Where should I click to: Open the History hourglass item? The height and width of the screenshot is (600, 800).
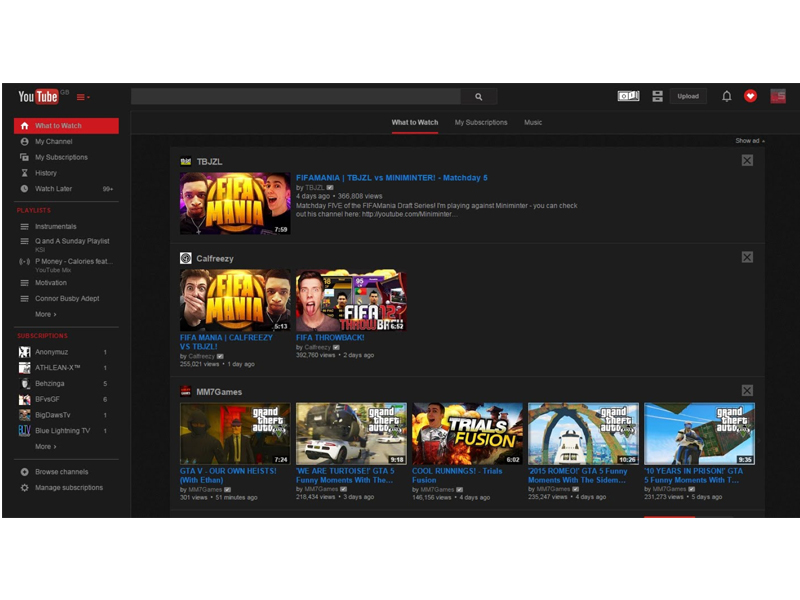coord(46,173)
